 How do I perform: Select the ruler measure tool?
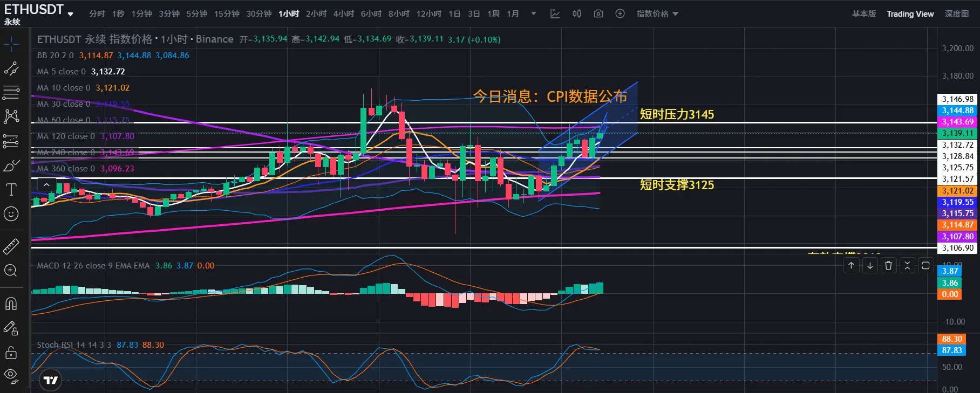[11, 246]
